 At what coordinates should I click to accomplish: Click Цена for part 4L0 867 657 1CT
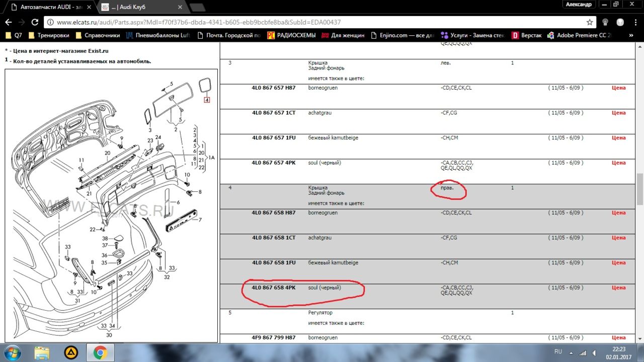618,113
